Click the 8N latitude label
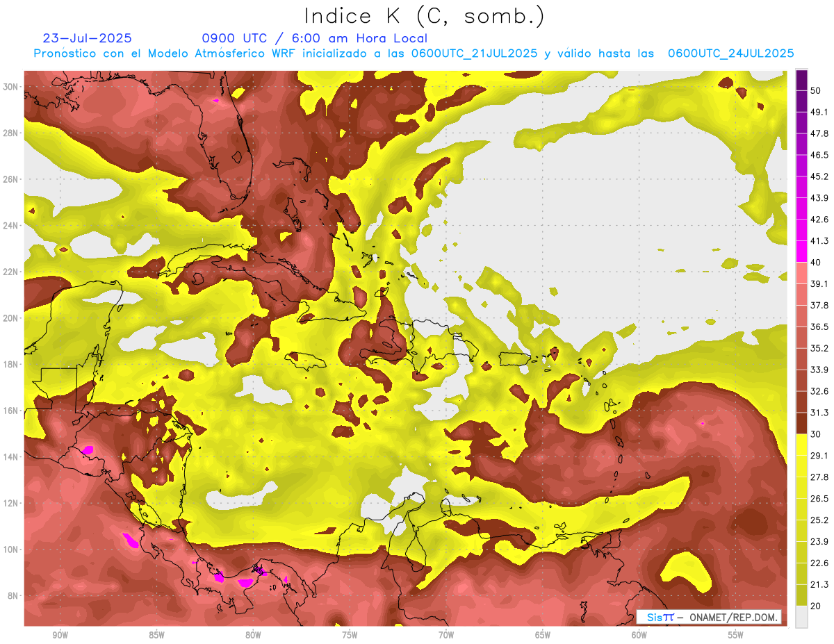The height and width of the screenshot is (644, 834). tap(13, 595)
